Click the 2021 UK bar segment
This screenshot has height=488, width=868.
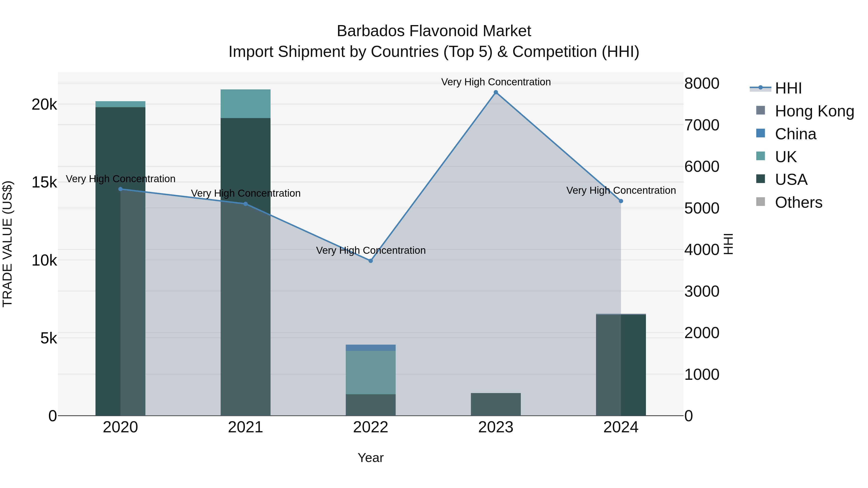[x=245, y=104]
